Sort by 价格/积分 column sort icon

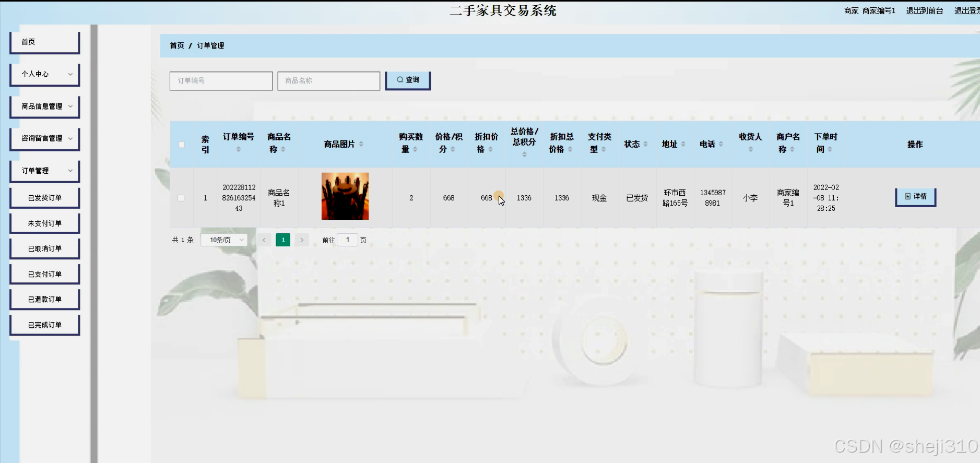453,149
